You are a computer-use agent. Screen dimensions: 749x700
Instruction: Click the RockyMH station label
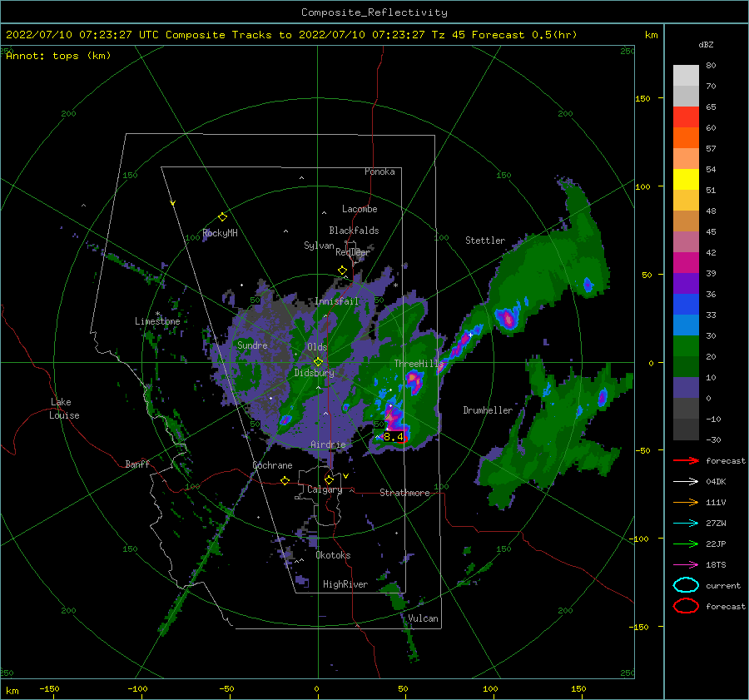point(221,233)
